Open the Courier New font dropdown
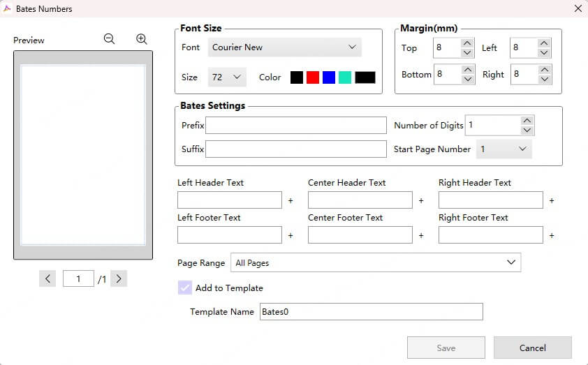Viewport: 588px width, 365px height. tap(285, 47)
